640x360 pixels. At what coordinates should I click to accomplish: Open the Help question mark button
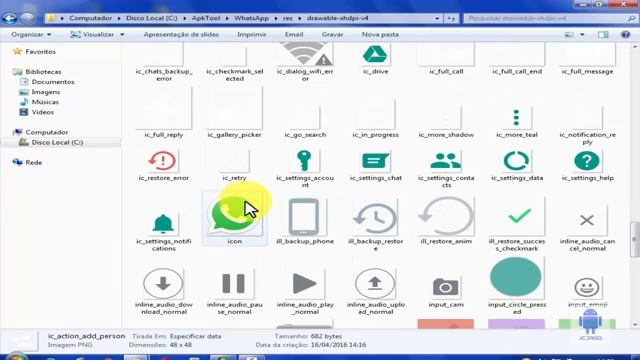click(625, 35)
